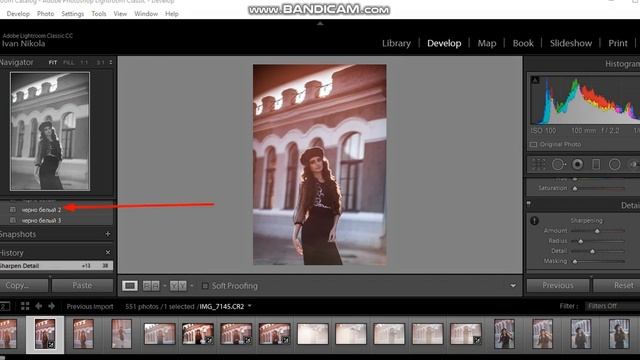The height and width of the screenshot is (360, 640).
Task: Open the second monitor window button
Action: [x=4, y=306]
